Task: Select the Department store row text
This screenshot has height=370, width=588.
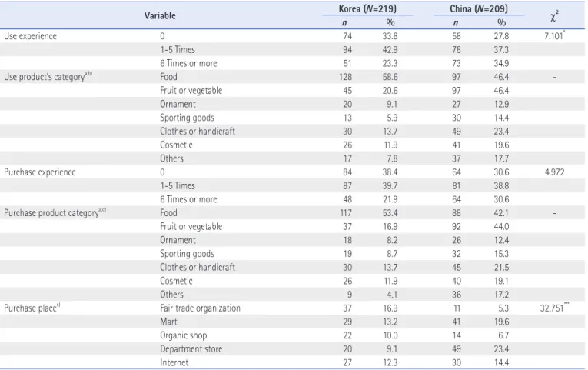Action: (191, 349)
